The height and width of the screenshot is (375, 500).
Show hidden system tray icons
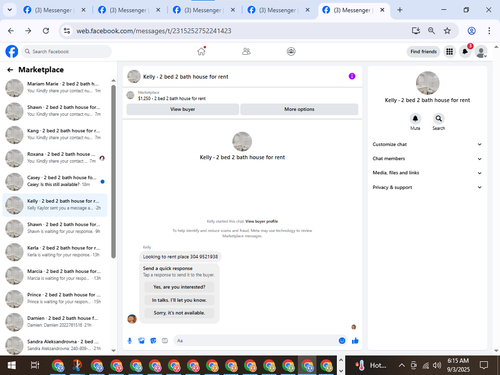pos(402,366)
